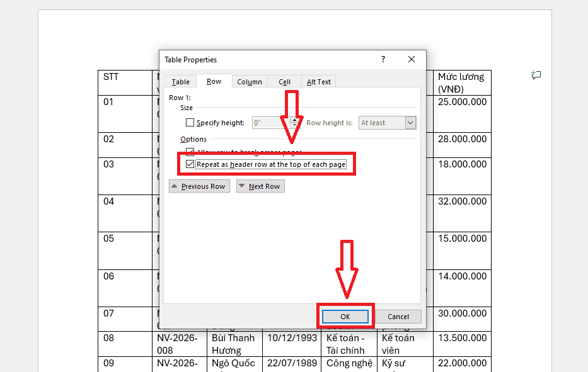Close the Table Properties dialog
This screenshot has width=588, height=372.
pyautogui.click(x=412, y=59)
